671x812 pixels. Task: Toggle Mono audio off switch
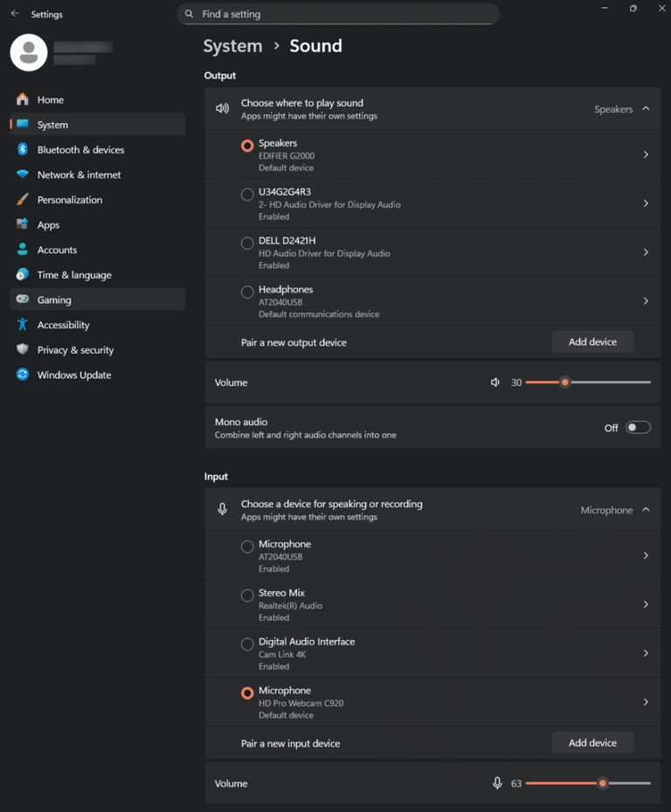tap(638, 427)
